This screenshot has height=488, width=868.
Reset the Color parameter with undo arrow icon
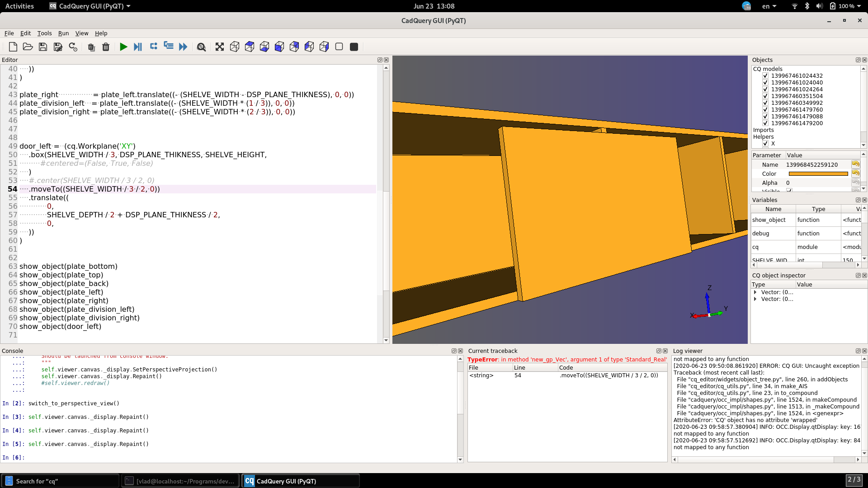(x=855, y=174)
